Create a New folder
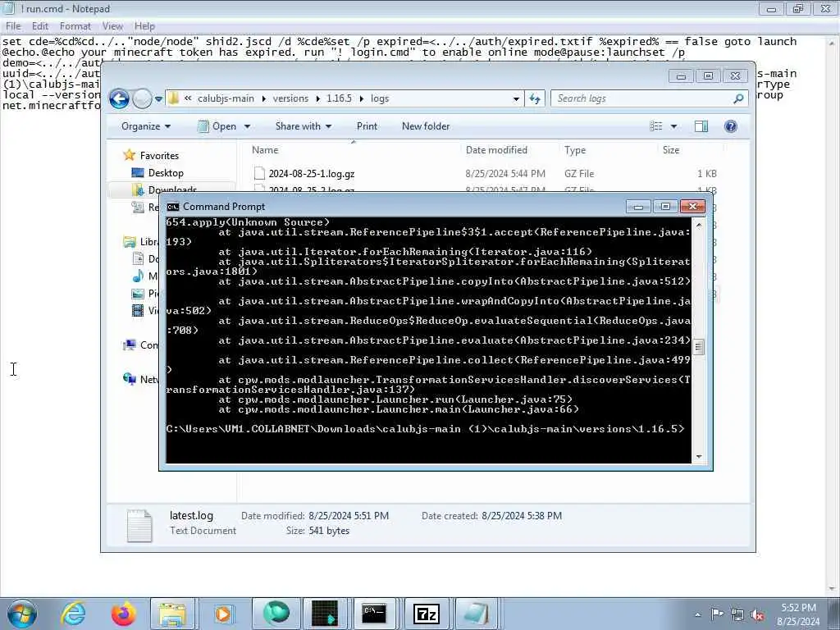The height and width of the screenshot is (630, 840). click(x=426, y=126)
